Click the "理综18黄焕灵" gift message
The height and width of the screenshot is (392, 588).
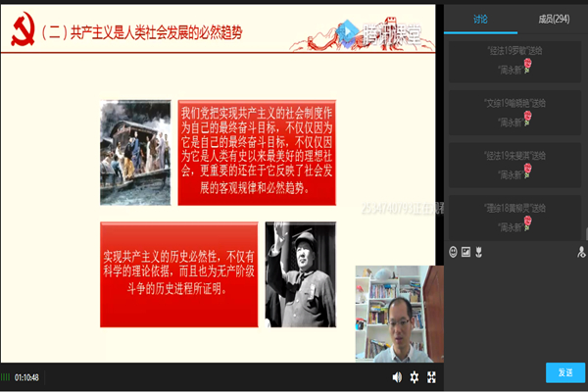(x=514, y=216)
